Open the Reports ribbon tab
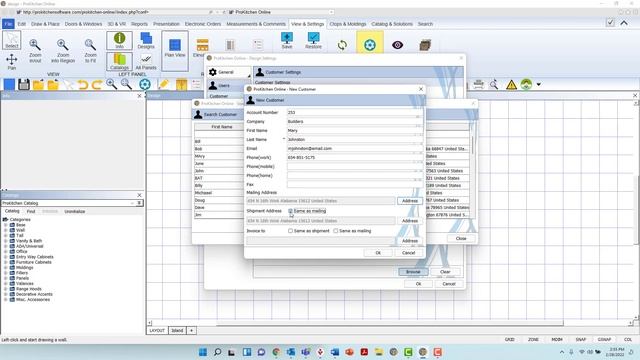 [139, 24]
